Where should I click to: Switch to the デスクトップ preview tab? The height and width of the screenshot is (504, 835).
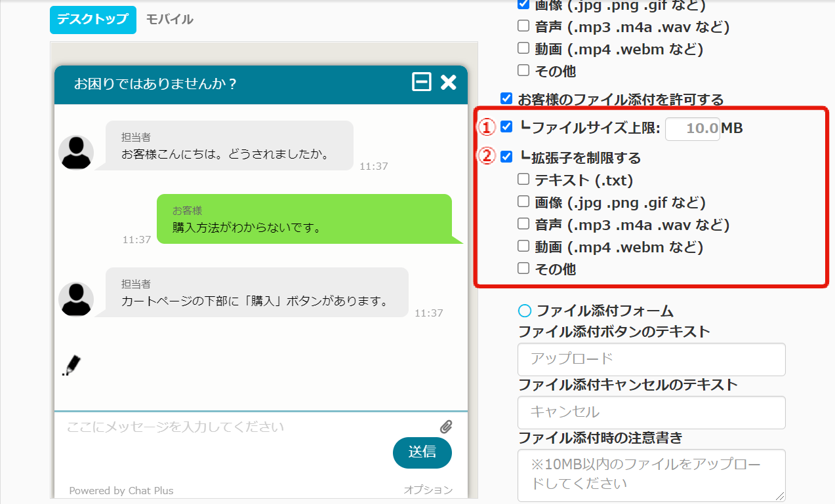92,20
